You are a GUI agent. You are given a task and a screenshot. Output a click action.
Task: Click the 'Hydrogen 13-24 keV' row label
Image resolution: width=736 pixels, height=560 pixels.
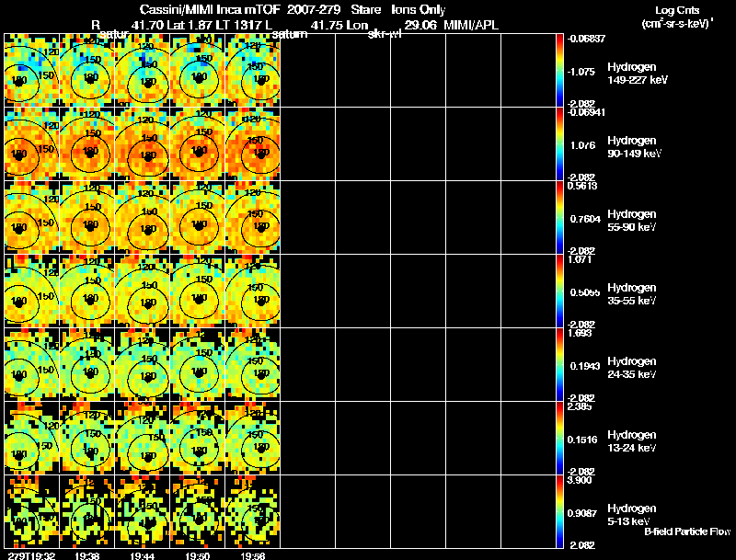pos(632,441)
